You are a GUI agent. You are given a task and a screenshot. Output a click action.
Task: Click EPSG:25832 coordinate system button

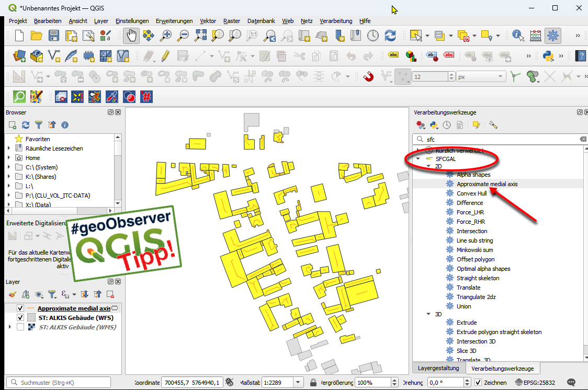(x=535, y=382)
